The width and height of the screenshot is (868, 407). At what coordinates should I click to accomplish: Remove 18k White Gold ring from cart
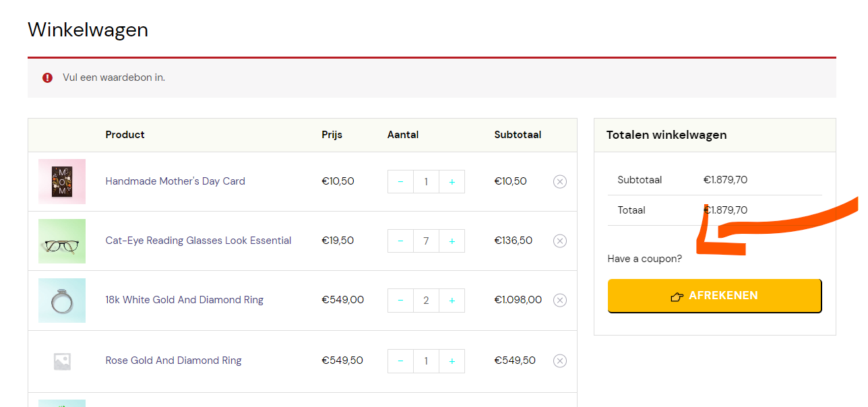coord(560,300)
